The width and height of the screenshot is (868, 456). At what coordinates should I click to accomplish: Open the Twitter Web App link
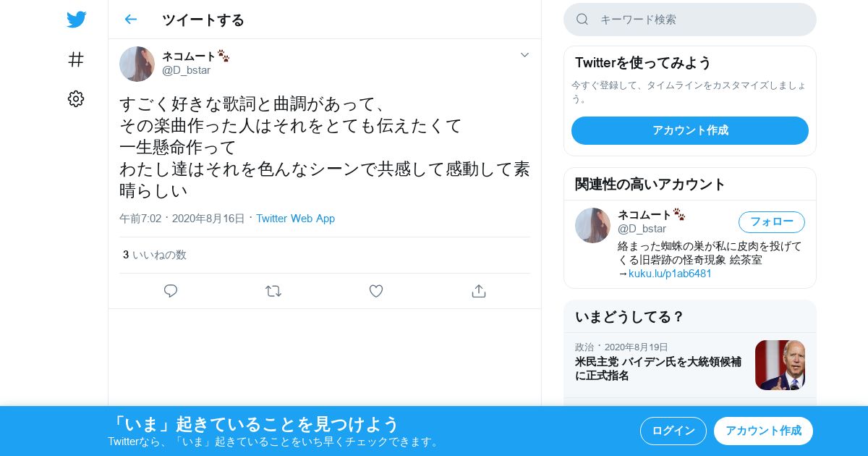coord(295,219)
